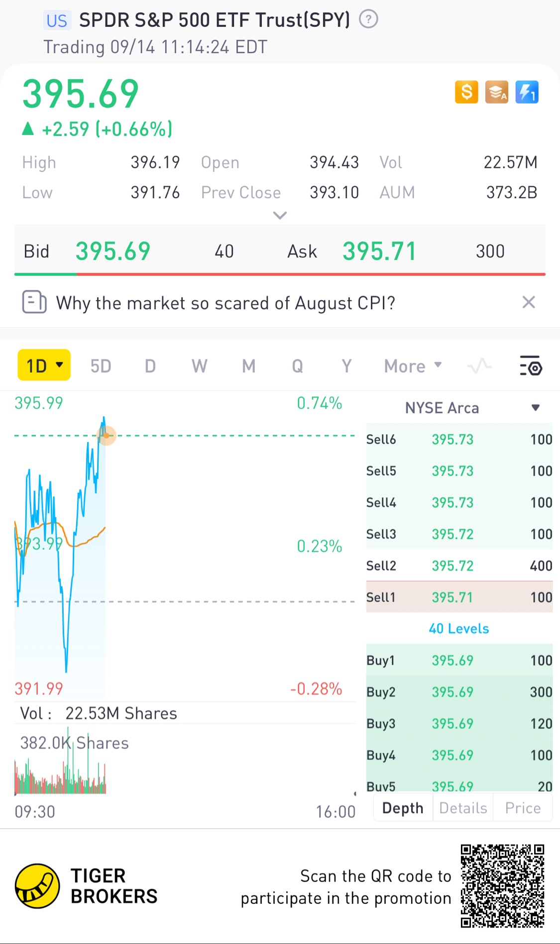Viewport: 560px width, 944px height.
Task: Dismiss the August CPI news banner
Action: click(x=529, y=302)
